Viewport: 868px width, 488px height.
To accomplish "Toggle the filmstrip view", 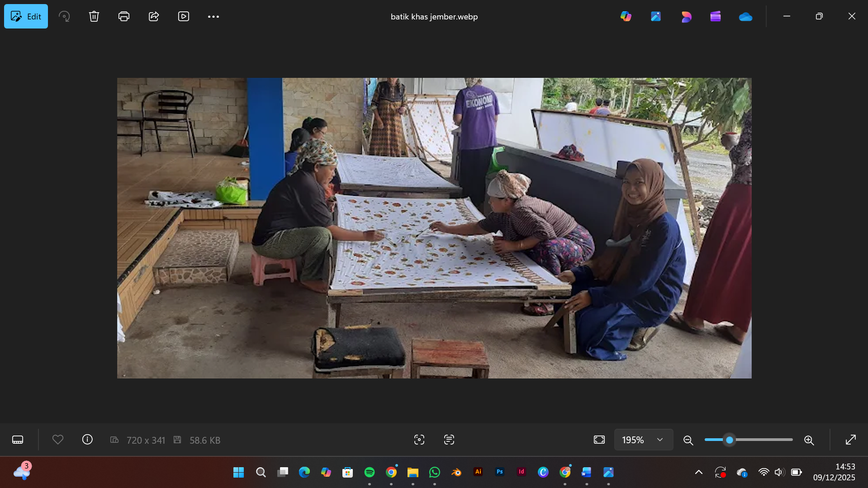I will pos(17,439).
